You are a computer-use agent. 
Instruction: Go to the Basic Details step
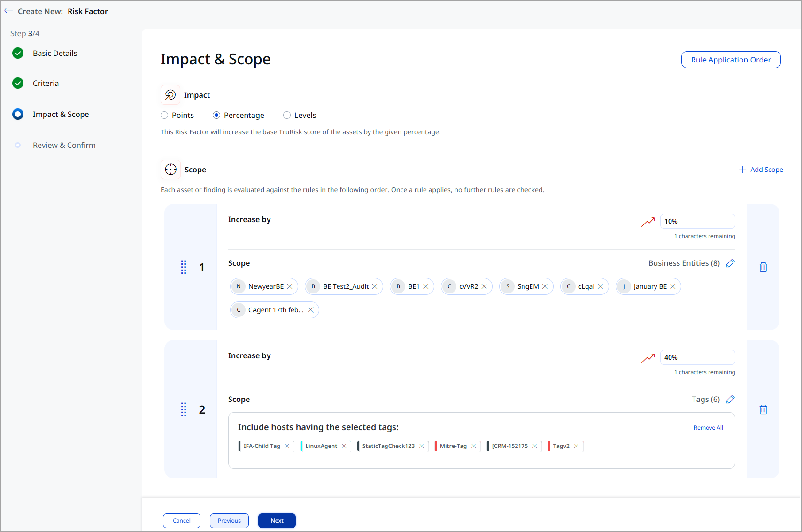[55, 53]
